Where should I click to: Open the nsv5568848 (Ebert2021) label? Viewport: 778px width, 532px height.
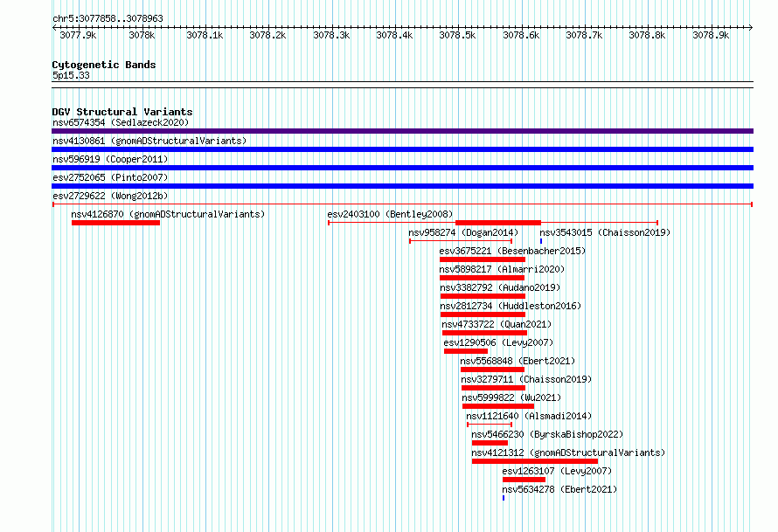tap(518, 361)
